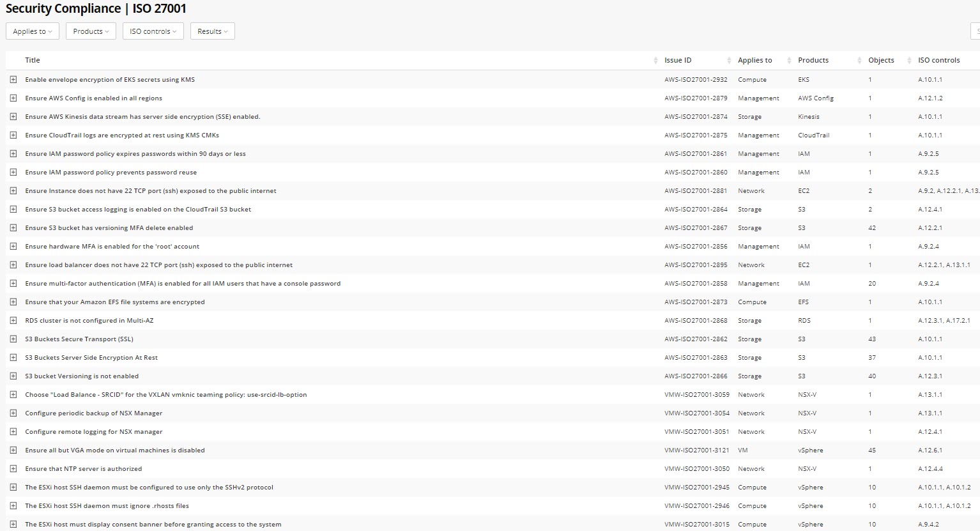Click plus icon for ESXi host .rhosts files row

(13, 506)
